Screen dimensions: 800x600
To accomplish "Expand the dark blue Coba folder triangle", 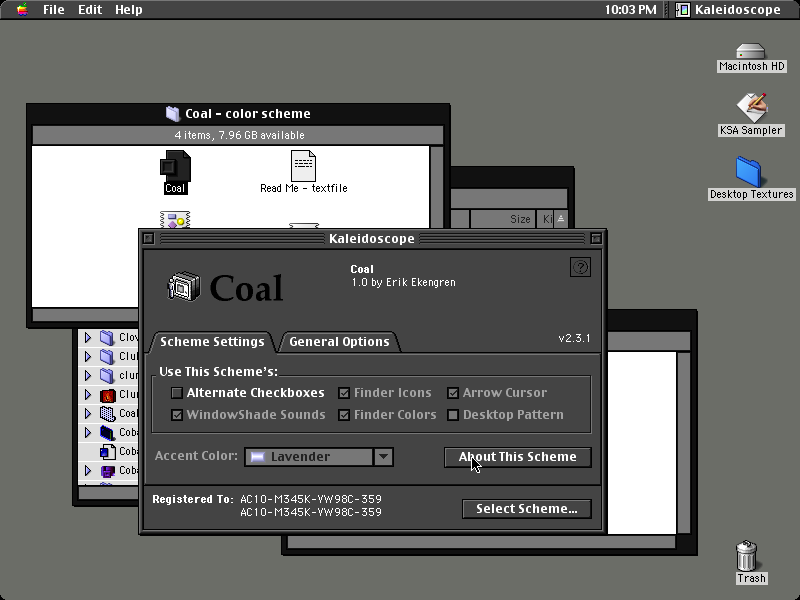I will (88, 433).
